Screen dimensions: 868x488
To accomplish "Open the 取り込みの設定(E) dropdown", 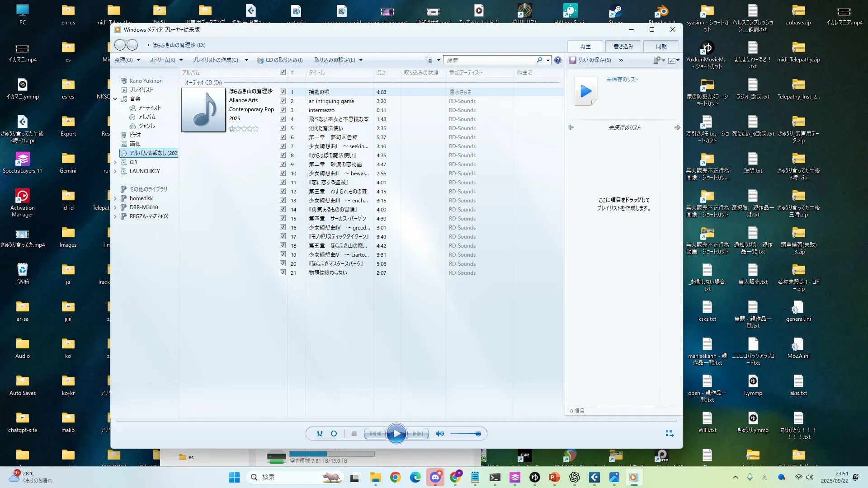I will [x=338, y=60].
